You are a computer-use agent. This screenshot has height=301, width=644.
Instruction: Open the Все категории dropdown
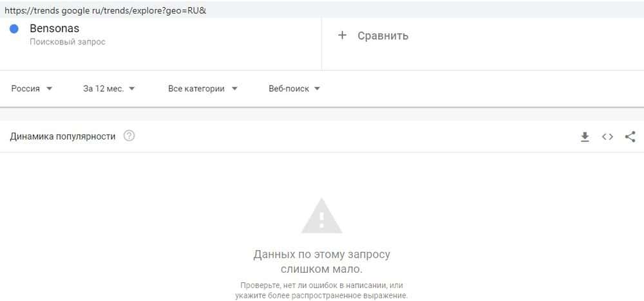[203, 89]
